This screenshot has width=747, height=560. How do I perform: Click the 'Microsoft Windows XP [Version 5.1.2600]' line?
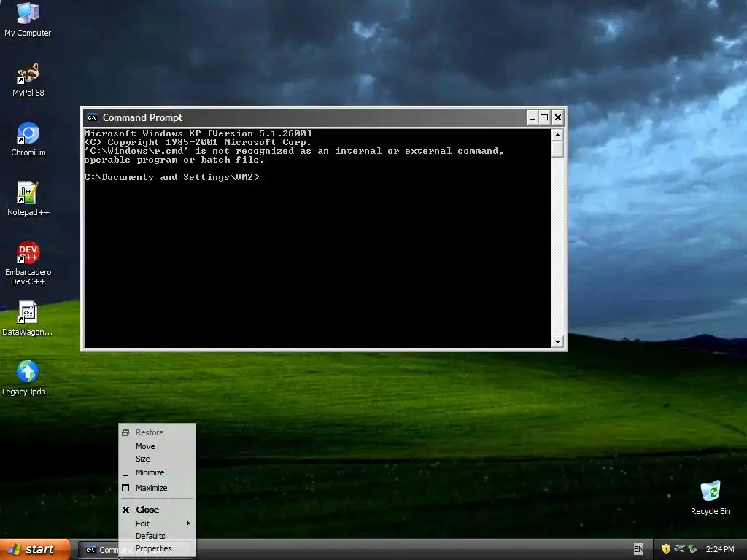198,133
